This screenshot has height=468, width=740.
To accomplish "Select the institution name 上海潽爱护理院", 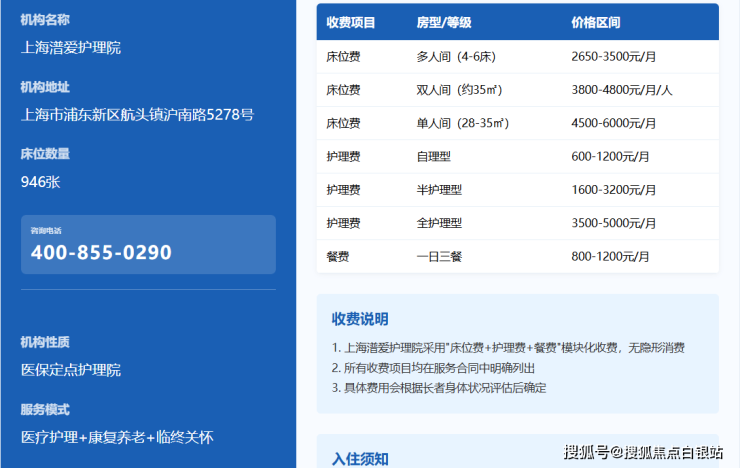I will pos(71,48).
